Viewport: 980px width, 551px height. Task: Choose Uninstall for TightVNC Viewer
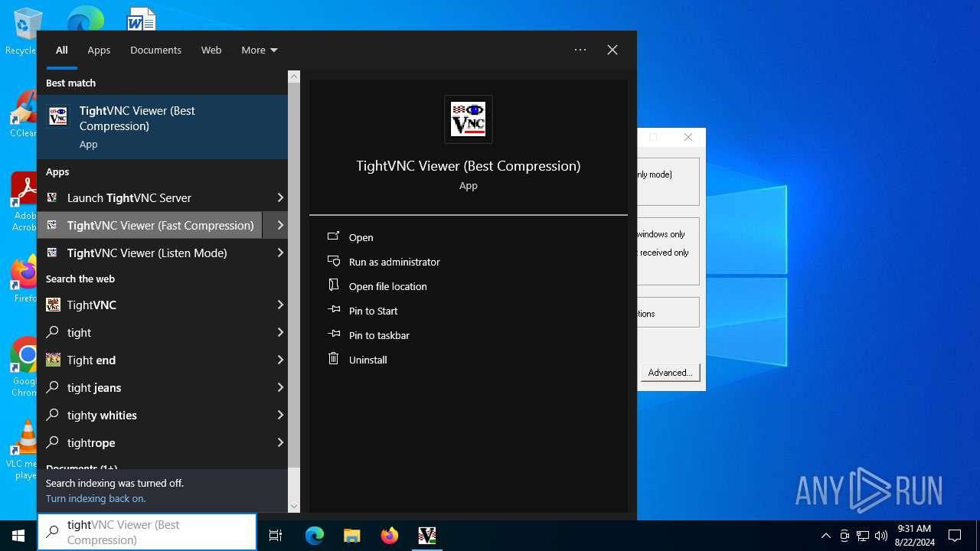point(367,360)
